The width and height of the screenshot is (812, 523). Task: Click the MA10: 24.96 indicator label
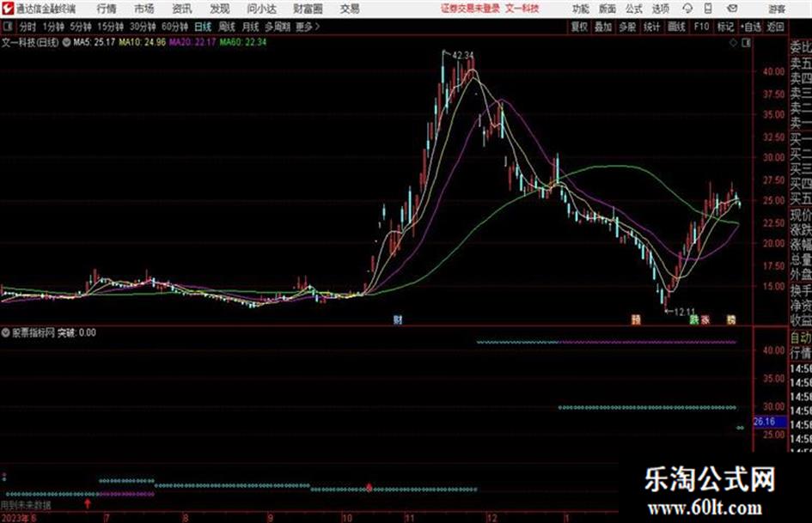tap(143, 42)
